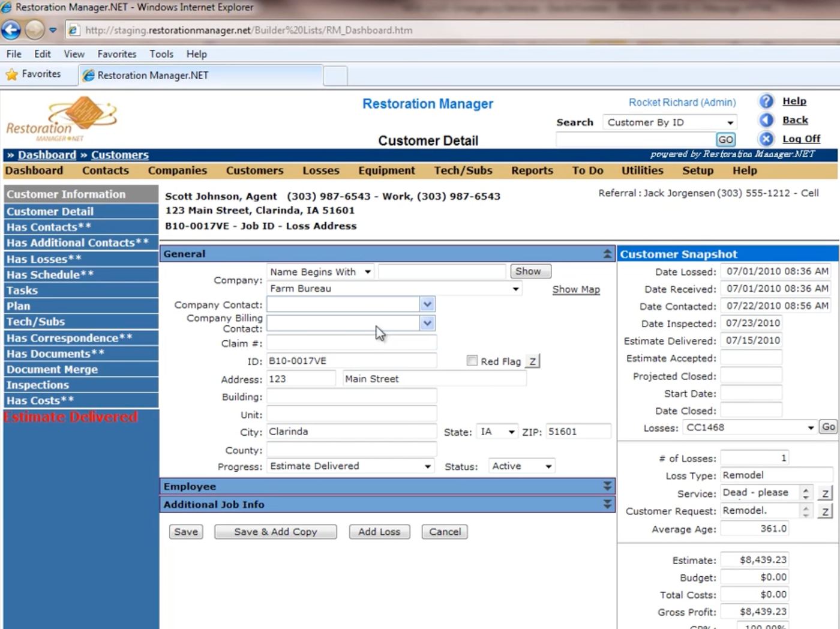Click the Show Map link
This screenshot has width=840, height=629.
click(x=576, y=289)
